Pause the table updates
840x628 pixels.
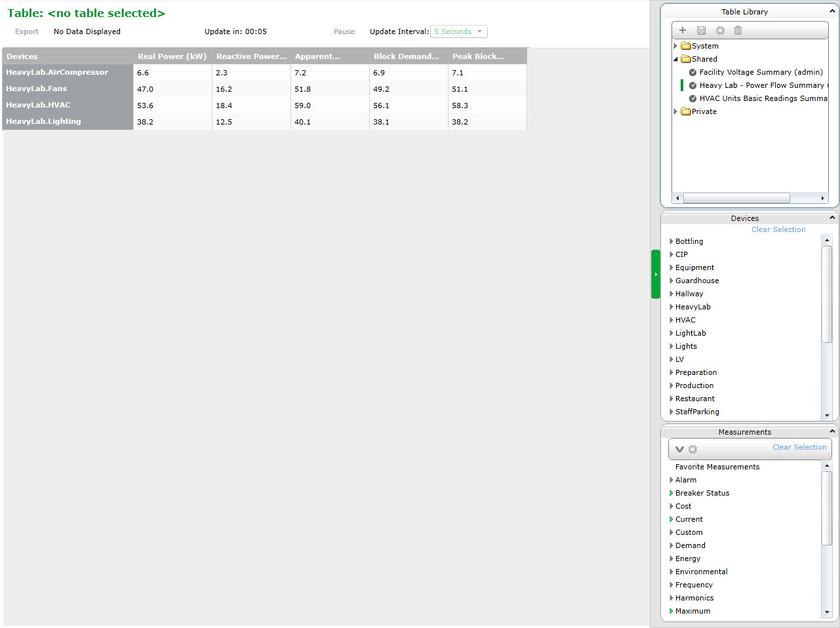coord(344,31)
